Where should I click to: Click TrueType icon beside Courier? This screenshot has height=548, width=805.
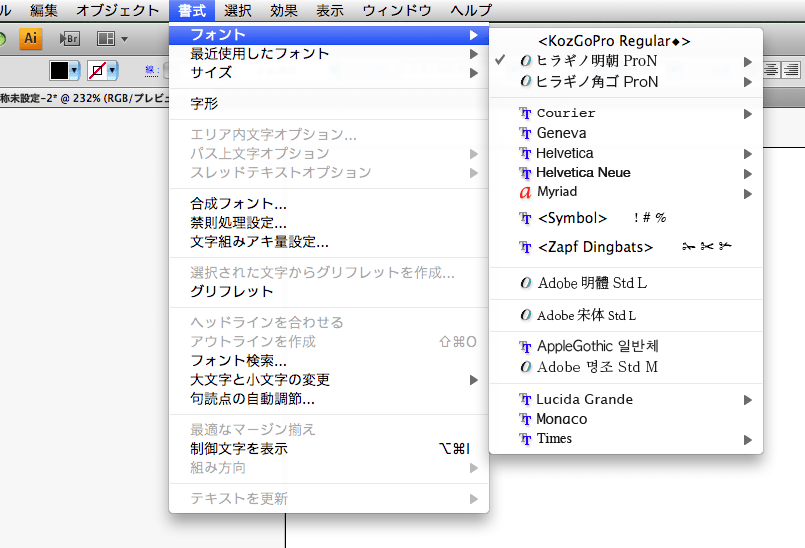click(525, 113)
